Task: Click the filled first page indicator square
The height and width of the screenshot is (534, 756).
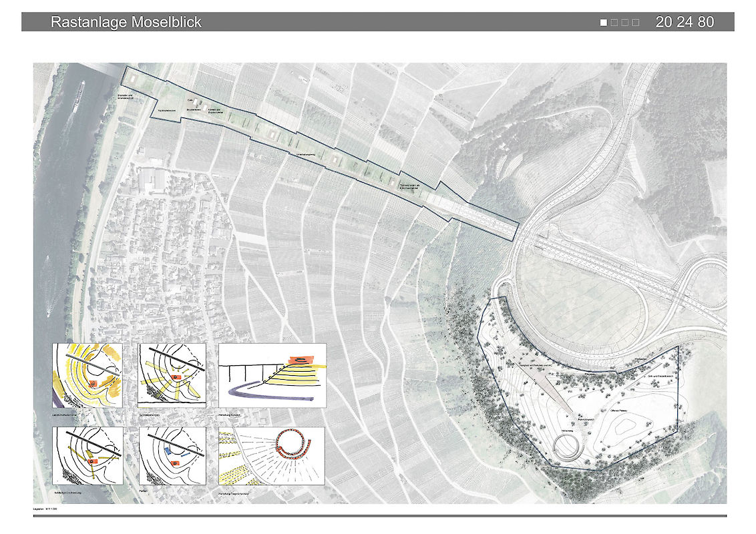Action: [604, 23]
